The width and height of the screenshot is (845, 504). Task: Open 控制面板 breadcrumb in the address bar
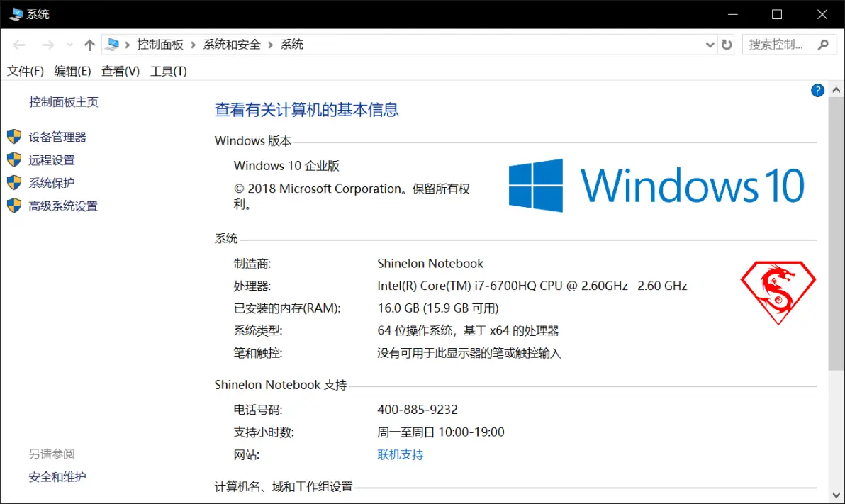coord(160,44)
